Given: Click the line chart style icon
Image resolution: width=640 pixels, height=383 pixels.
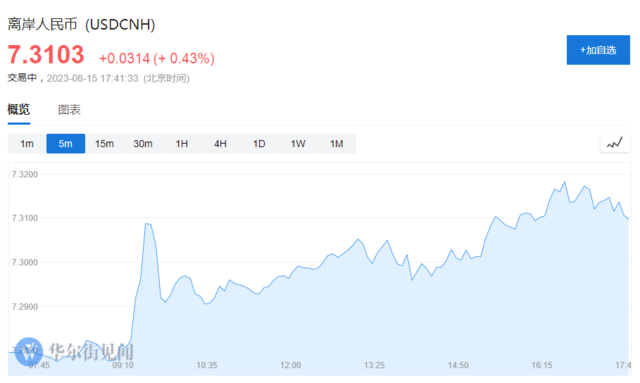Looking at the screenshot, I should [615, 143].
